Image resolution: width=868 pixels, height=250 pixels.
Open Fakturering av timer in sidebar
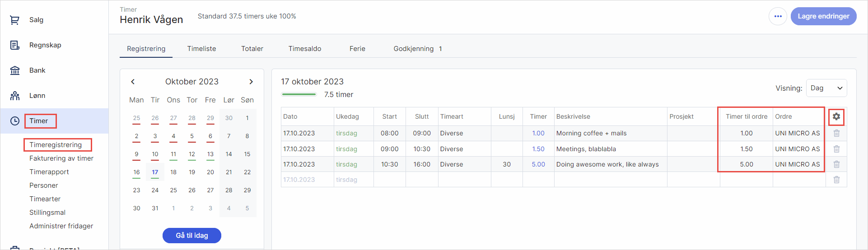(61, 158)
